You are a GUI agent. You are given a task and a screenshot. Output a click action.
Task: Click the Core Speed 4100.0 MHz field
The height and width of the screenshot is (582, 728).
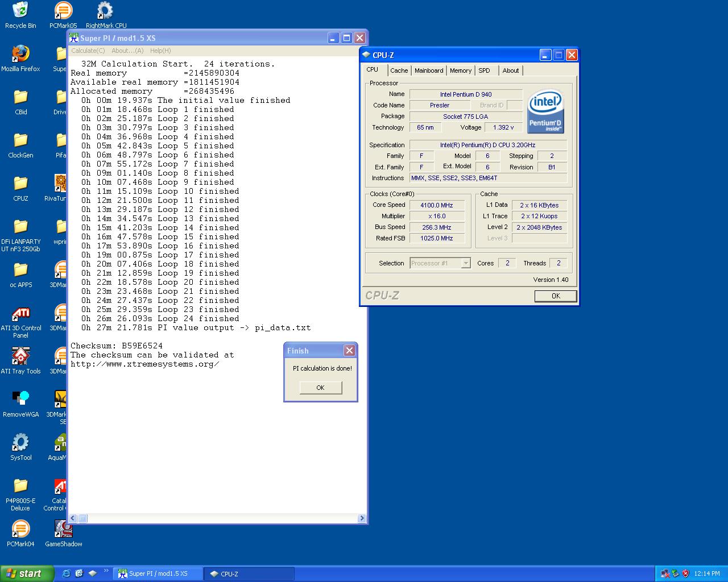[437, 205]
